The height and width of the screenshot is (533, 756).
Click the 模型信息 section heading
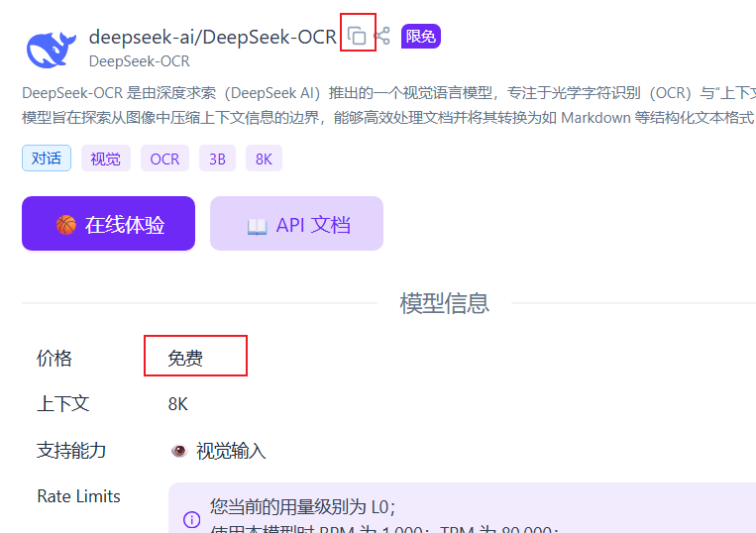(x=444, y=303)
